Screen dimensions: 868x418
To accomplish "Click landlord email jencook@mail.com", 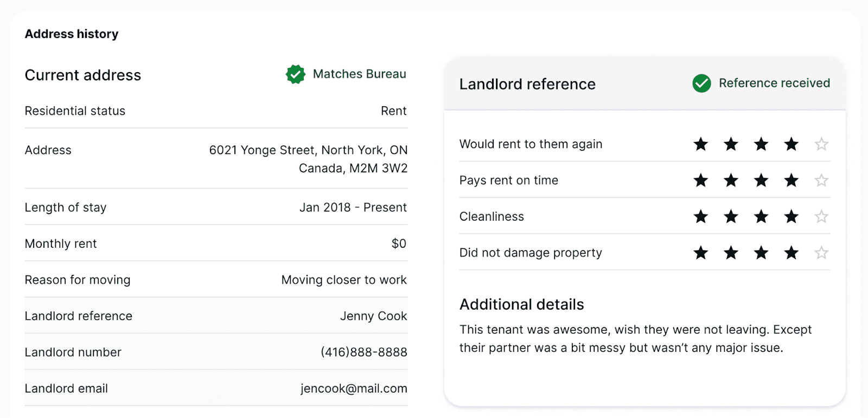I will (x=354, y=389).
